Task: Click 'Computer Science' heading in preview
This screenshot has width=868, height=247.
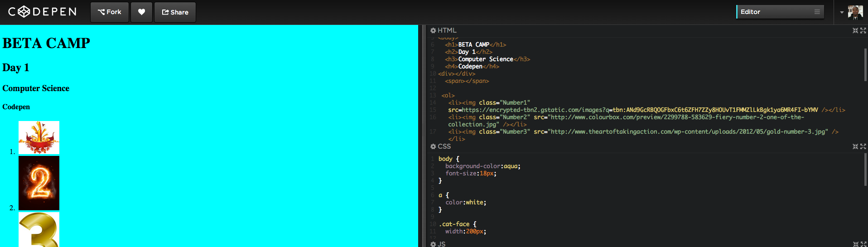Action: tap(36, 88)
